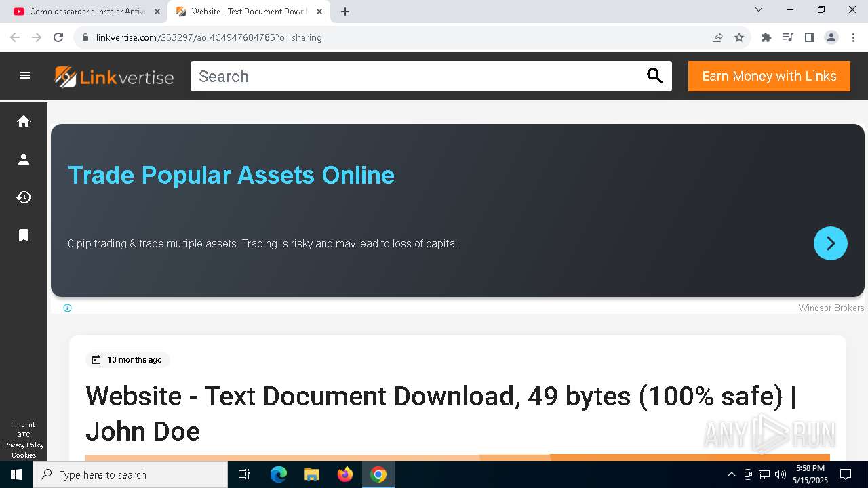Image resolution: width=868 pixels, height=488 pixels.
Task: Click Earn Money with Links button
Action: (769, 76)
